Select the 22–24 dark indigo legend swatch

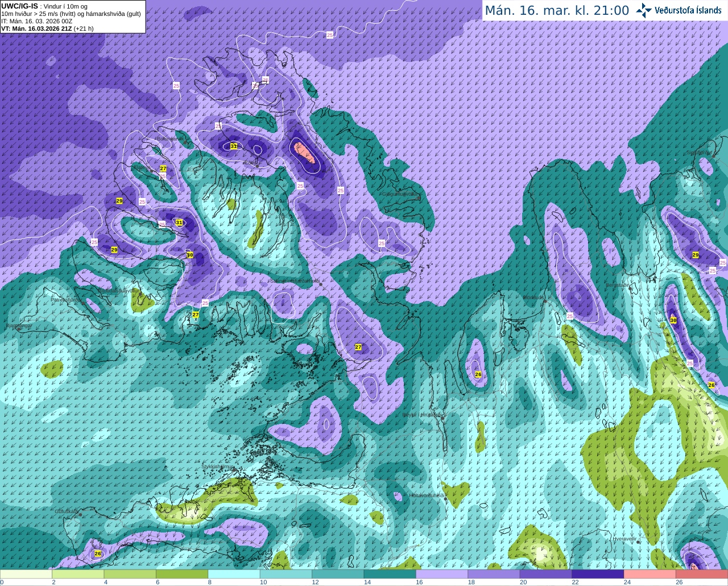coord(598,574)
